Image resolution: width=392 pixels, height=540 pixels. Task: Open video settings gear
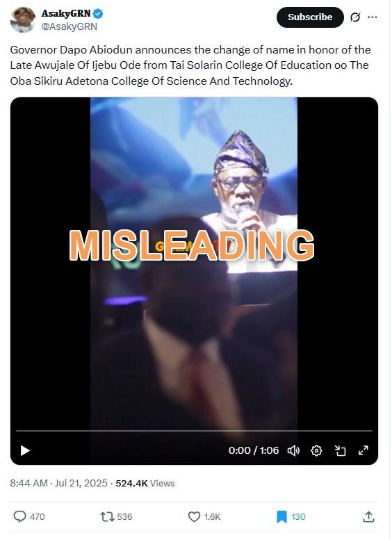coord(316,450)
